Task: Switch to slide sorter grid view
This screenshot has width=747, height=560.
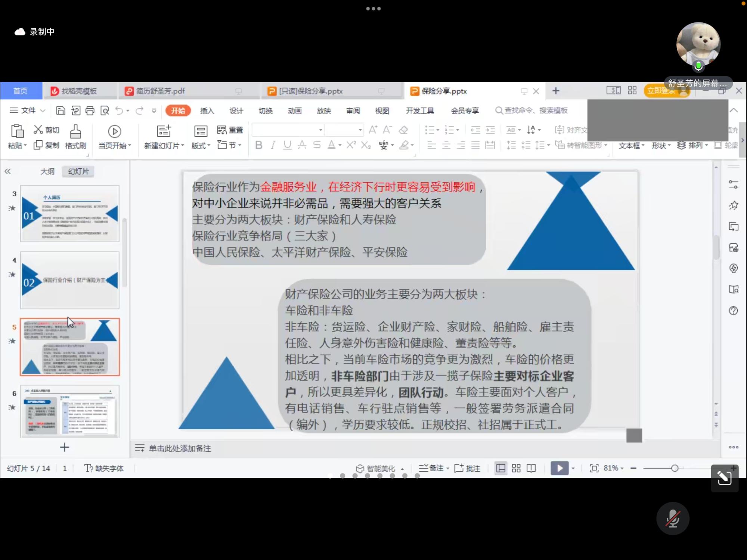Action: click(x=516, y=468)
